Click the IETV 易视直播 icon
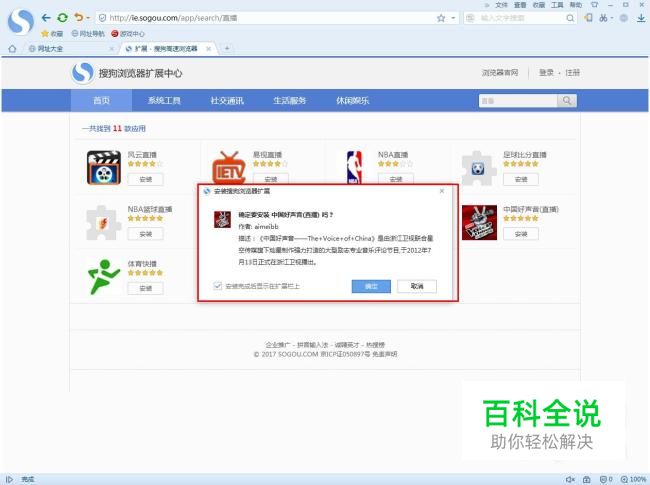 point(229,167)
